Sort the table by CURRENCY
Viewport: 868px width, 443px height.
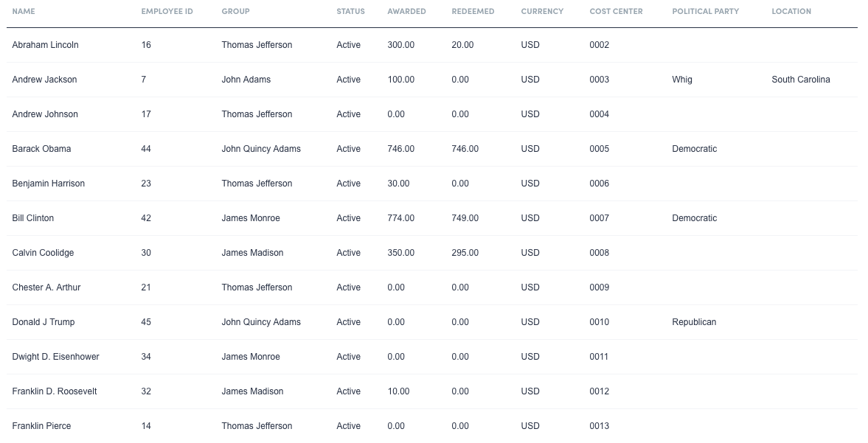tap(542, 11)
